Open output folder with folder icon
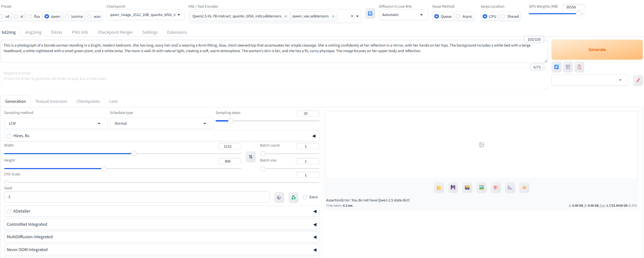Screen dimensions: 644x258 [x=439, y=188]
